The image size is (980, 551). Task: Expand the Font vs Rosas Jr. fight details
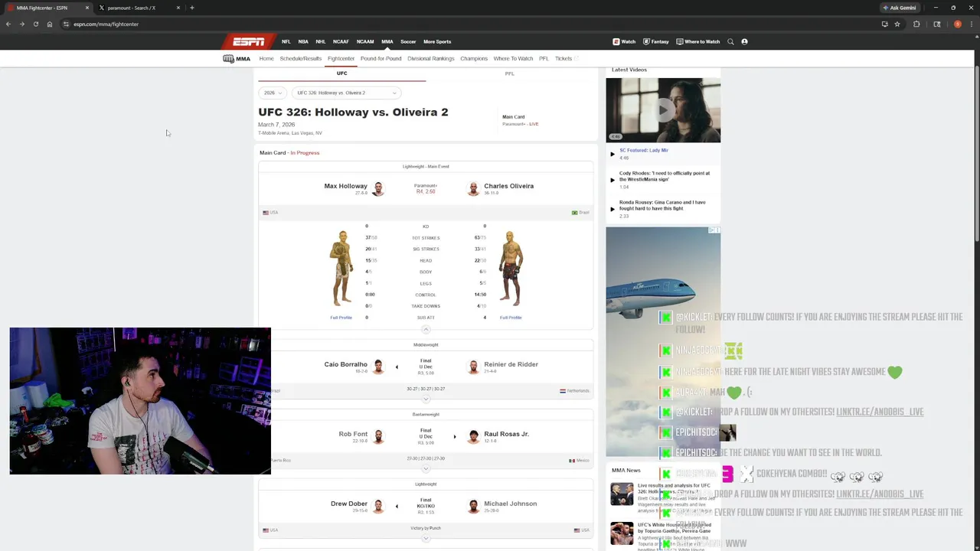pyautogui.click(x=426, y=468)
